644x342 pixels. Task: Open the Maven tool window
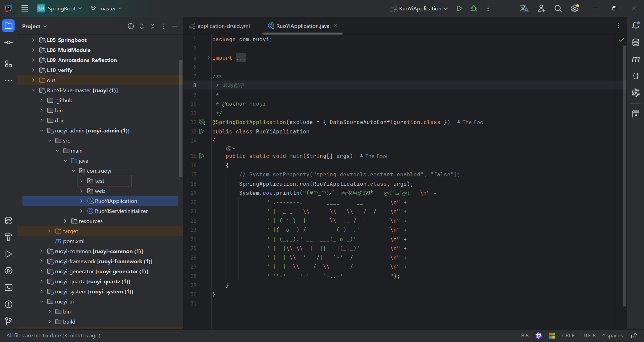[636, 59]
